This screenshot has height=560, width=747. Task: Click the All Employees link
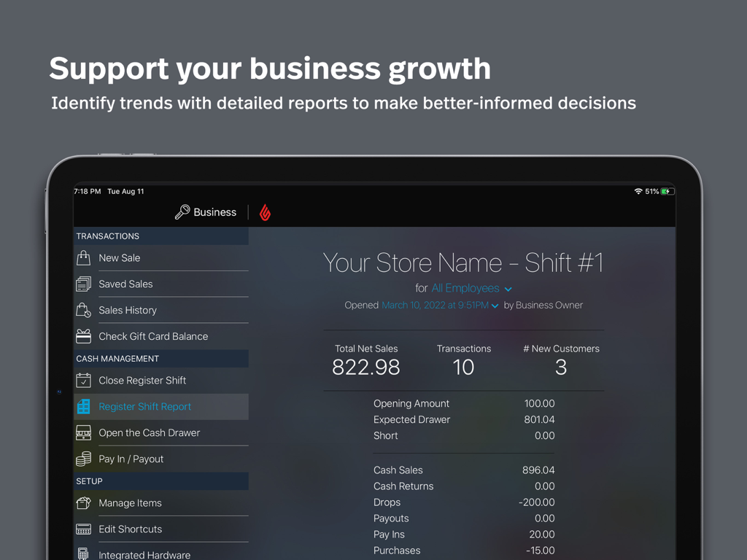[x=465, y=288]
